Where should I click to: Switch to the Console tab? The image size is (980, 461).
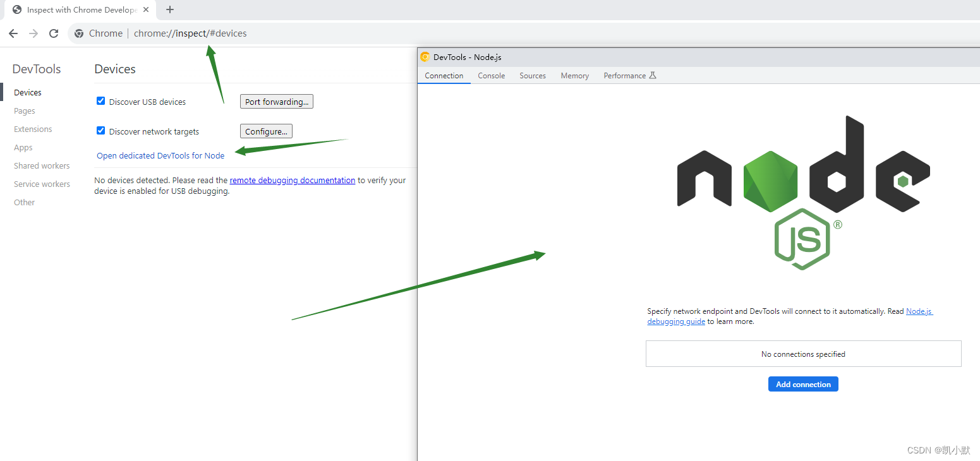click(492, 75)
